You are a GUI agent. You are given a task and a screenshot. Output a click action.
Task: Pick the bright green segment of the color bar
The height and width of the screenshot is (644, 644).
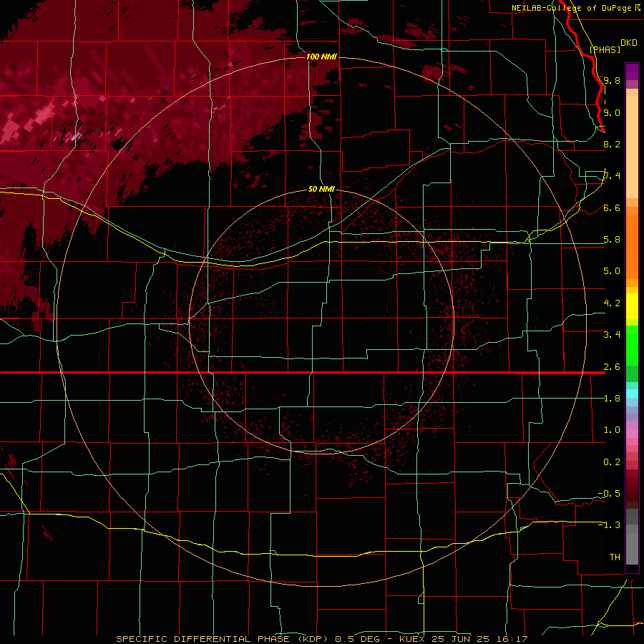pyautogui.click(x=632, y=345)
